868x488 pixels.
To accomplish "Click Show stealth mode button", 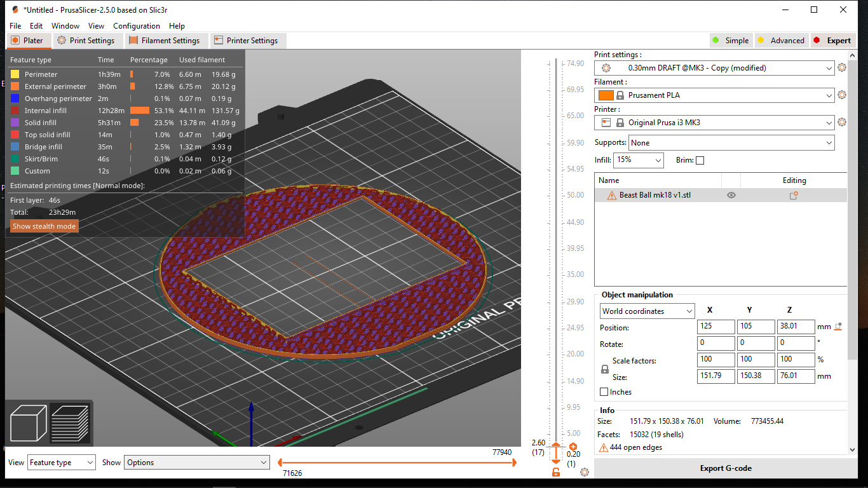I will click(x=44, y=226).
